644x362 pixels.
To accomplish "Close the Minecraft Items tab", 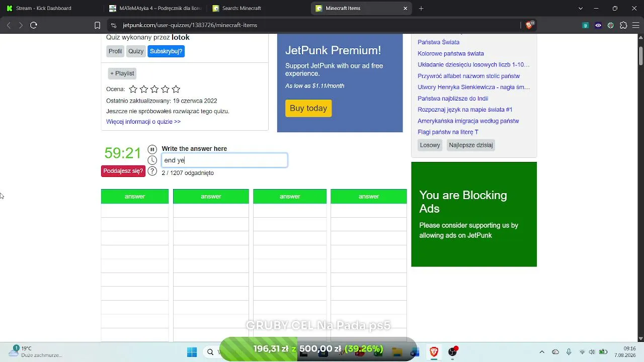I will (x=406, y=8).
